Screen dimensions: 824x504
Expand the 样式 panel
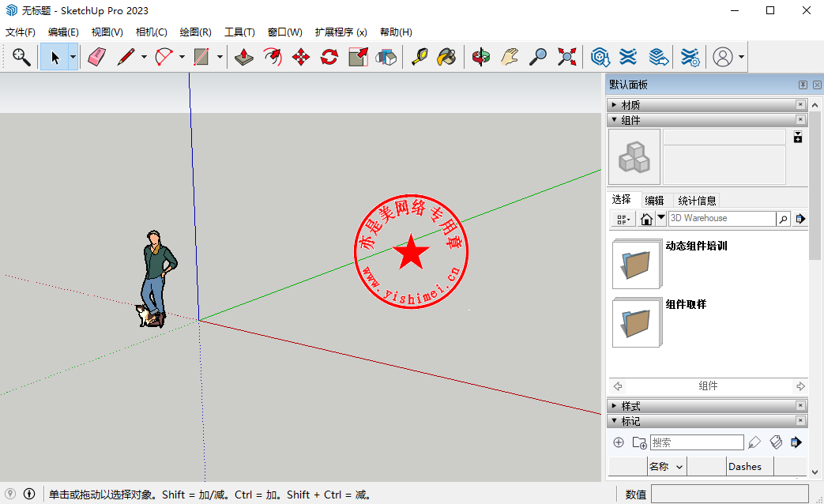pyautogui.click(x=630, y=406)
